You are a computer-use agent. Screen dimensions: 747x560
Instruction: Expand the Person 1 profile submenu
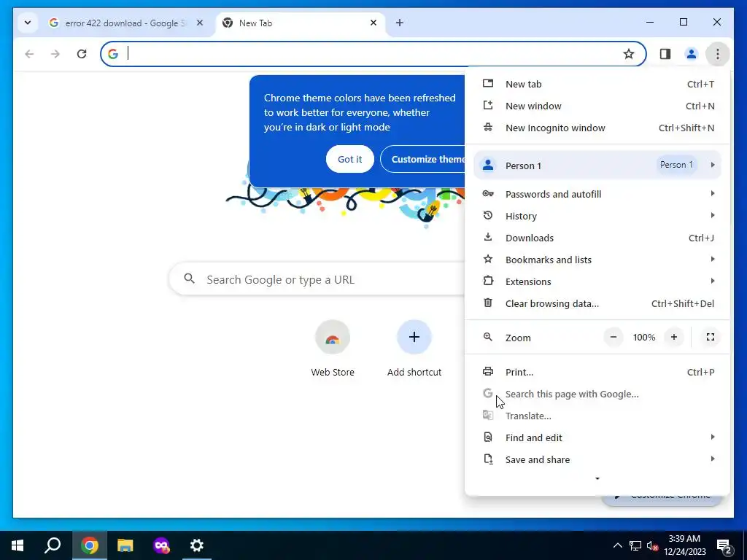coord(597,166)
